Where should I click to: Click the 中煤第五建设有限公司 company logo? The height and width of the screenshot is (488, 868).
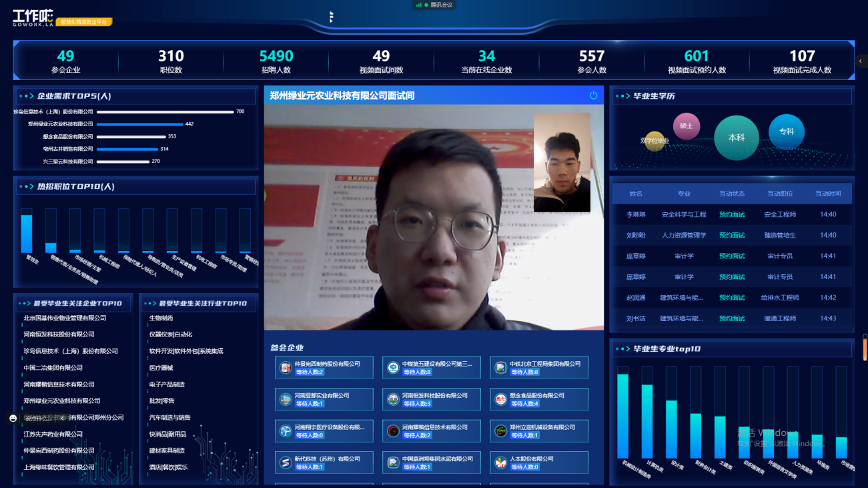(x=393, y=367)
